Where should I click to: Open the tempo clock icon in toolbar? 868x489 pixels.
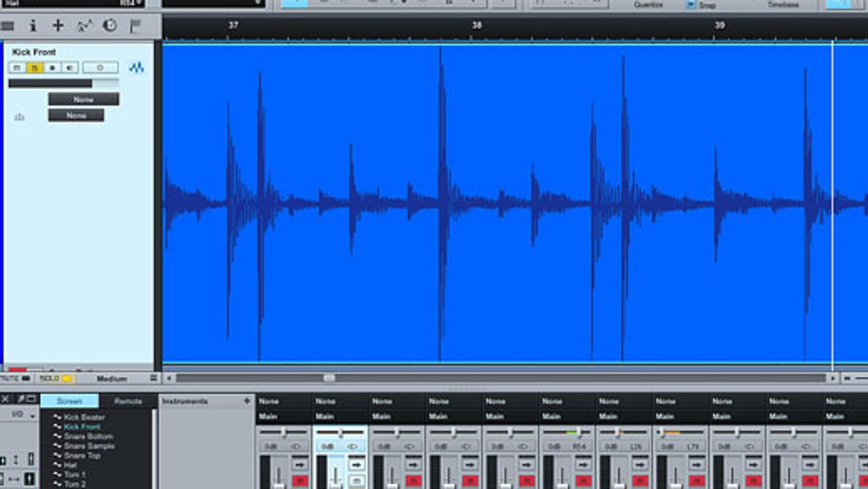click(x=109, y=26)
